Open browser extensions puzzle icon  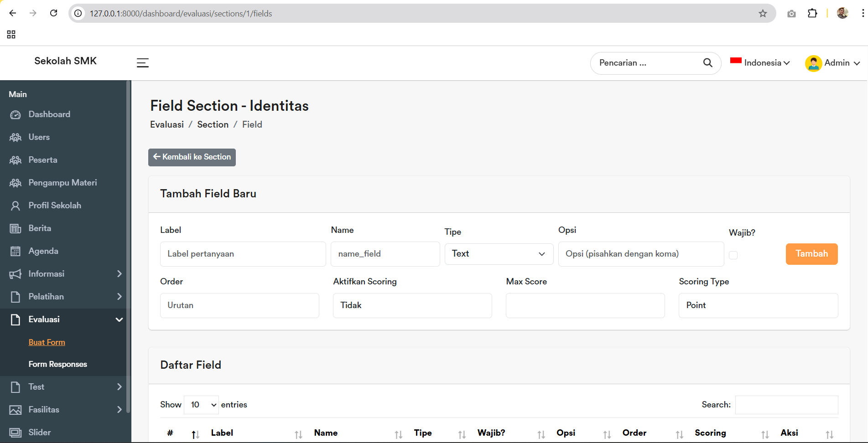coord(812,14)
